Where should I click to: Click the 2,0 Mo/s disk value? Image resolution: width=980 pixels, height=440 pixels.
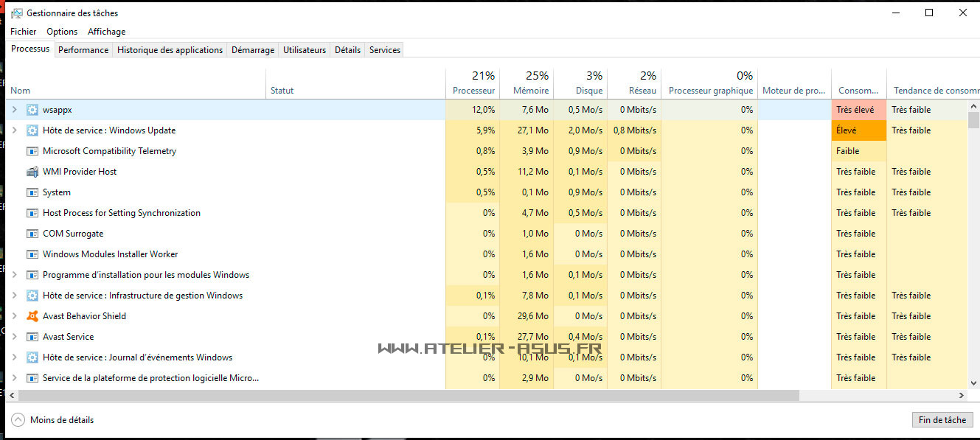585,130
